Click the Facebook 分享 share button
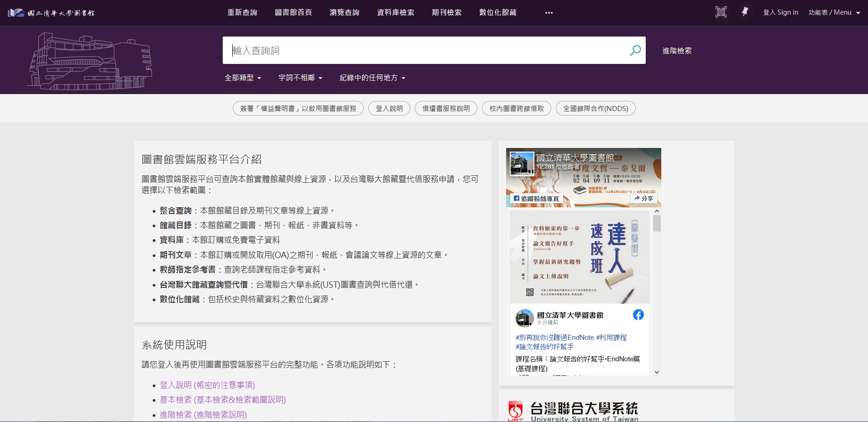This screenshot has height=422, width=868. click(643, 198)
